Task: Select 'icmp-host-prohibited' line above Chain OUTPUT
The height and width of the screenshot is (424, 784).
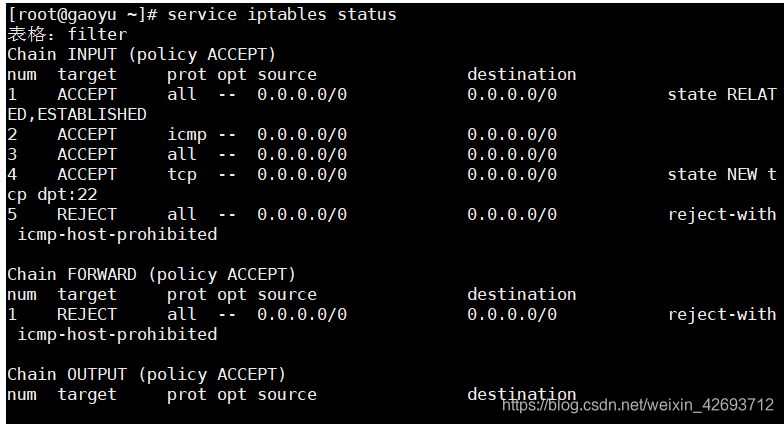Action: point(118,334)
